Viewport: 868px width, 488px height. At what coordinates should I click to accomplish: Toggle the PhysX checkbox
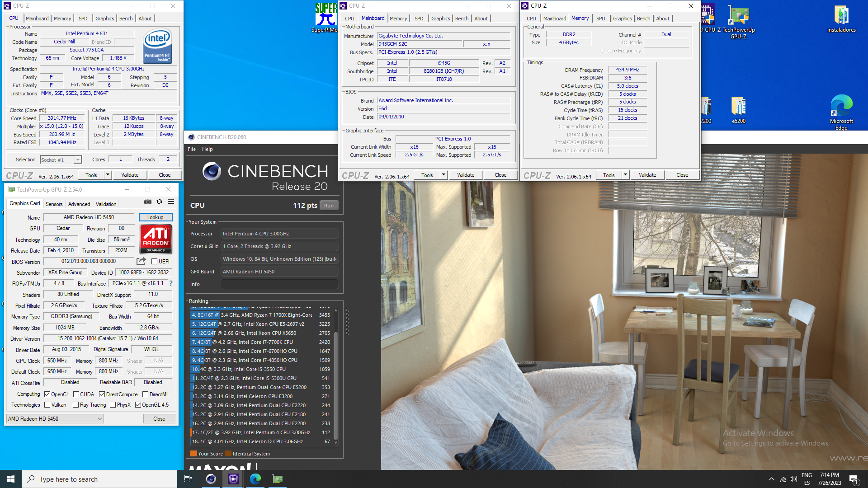[113, 405]
